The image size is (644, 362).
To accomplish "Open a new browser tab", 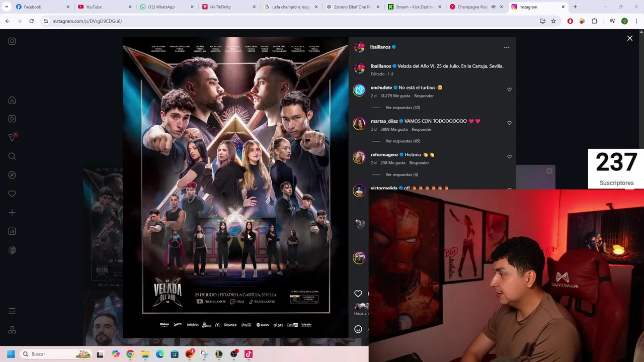I will tap(575, 7).
